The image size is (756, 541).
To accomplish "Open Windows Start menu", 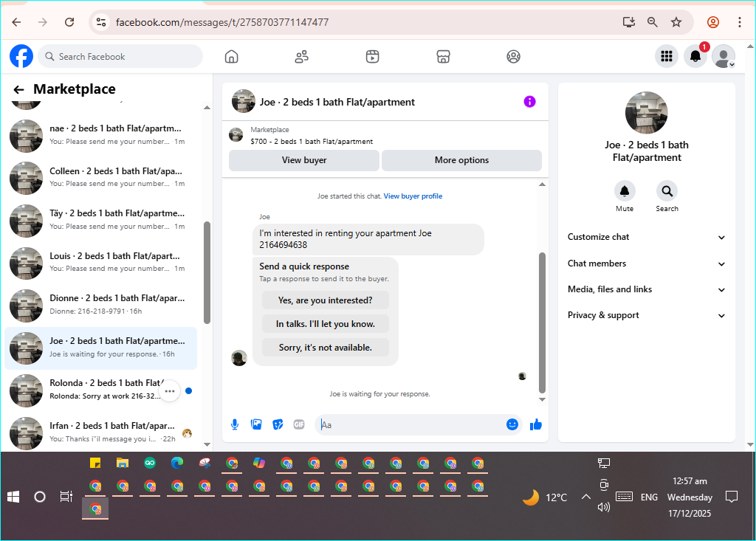I will tap(13, 497).
